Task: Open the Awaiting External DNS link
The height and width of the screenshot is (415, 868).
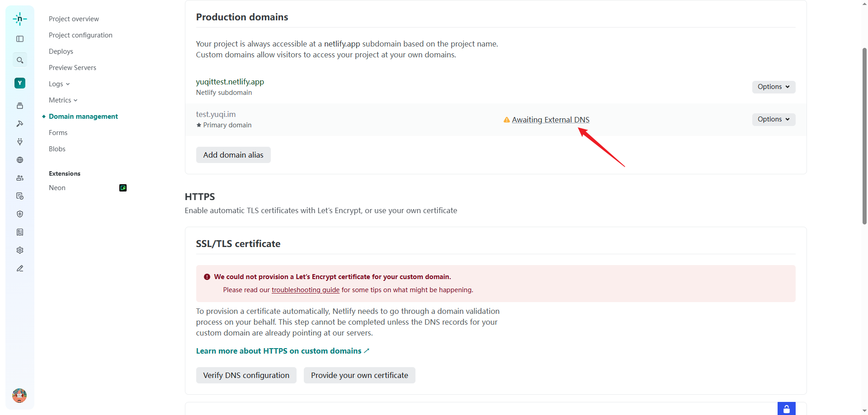Action: [x=550, y=120]
